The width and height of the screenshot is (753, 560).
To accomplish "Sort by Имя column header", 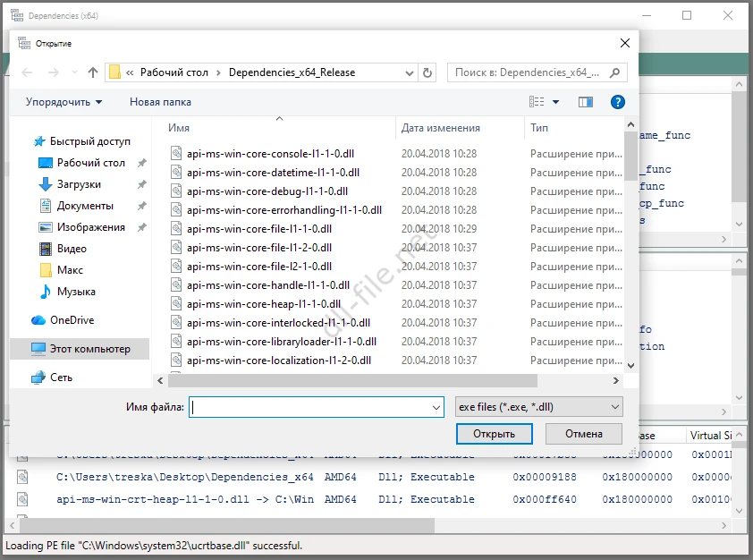I will (179, 128).
